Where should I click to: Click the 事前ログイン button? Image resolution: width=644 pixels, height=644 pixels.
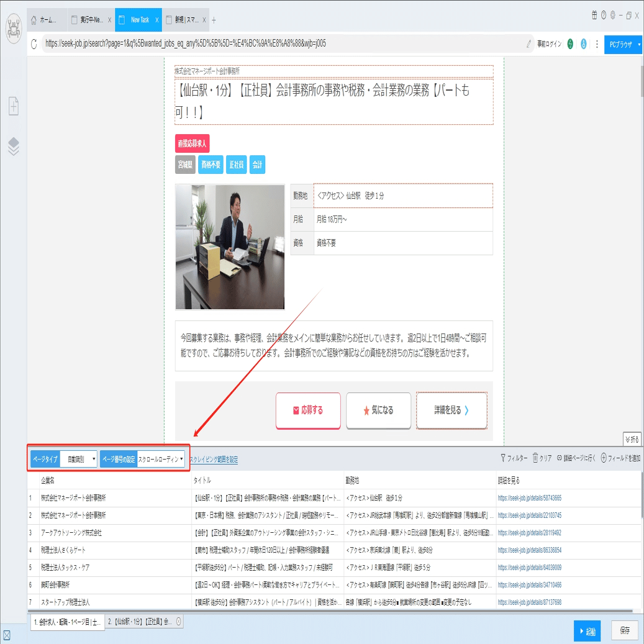(549, 44)
